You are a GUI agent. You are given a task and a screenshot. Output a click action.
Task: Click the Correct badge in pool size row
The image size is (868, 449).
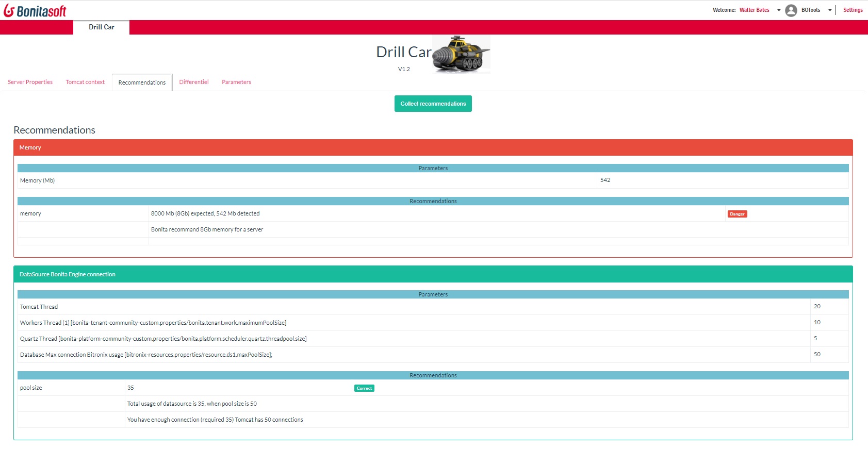(x=364, y=388)
